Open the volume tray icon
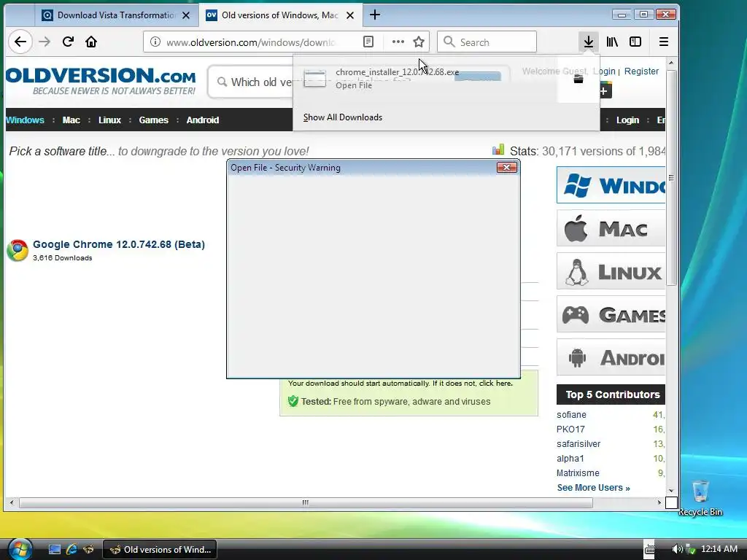The height and width of the screenshot is (560, 747). [676, 549]
